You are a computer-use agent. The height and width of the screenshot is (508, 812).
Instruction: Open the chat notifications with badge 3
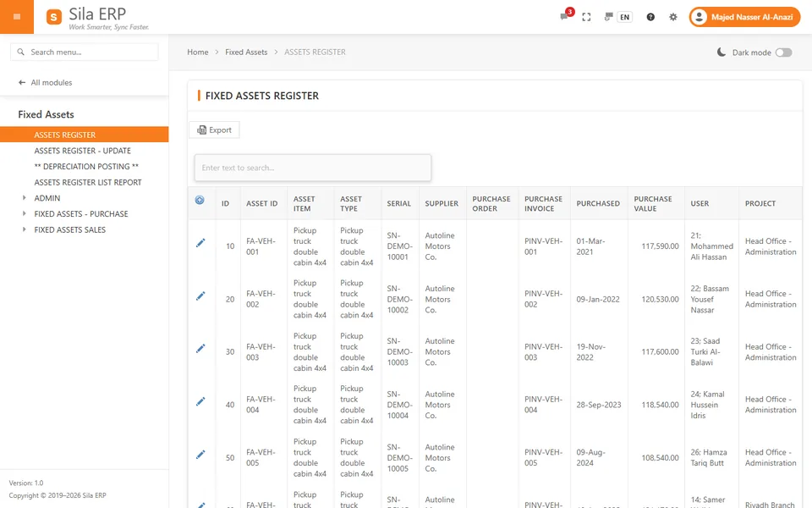pyautogui.click(x=565, y=16)
